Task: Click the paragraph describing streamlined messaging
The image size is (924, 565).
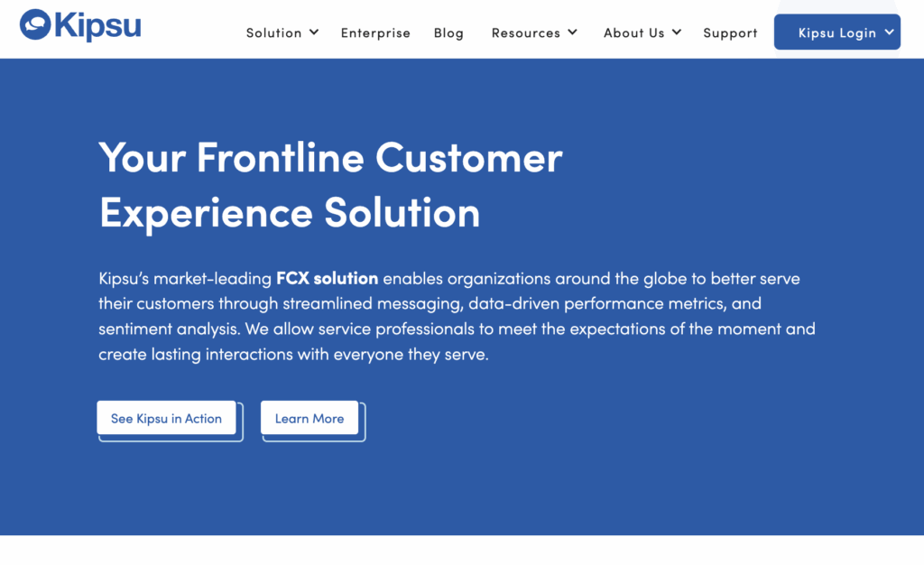Action: (451, 316)
